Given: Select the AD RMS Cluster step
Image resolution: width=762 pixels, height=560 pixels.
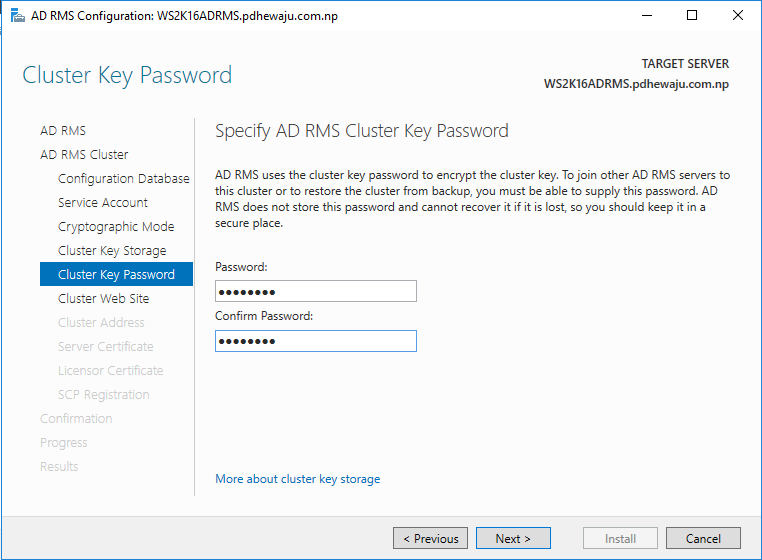Looking at the screenshot, I should 84,155.
